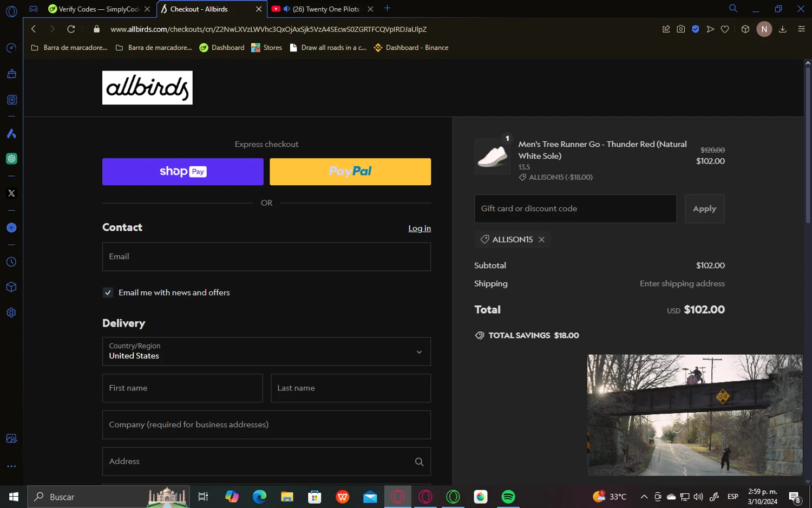Open the downloads arrow icon
The image size is (812, 508).
pos(783,29)
